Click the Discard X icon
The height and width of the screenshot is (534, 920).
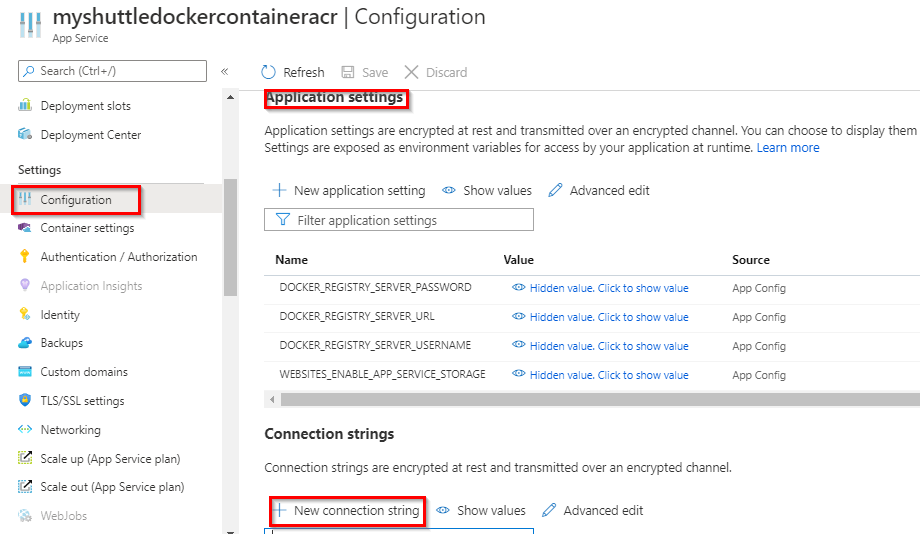point(411,72)
